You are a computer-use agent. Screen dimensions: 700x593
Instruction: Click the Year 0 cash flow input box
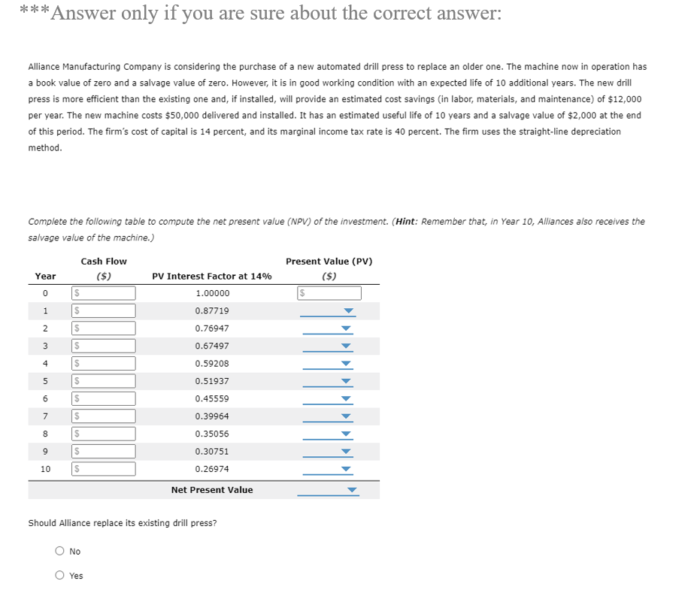(103, 292)
